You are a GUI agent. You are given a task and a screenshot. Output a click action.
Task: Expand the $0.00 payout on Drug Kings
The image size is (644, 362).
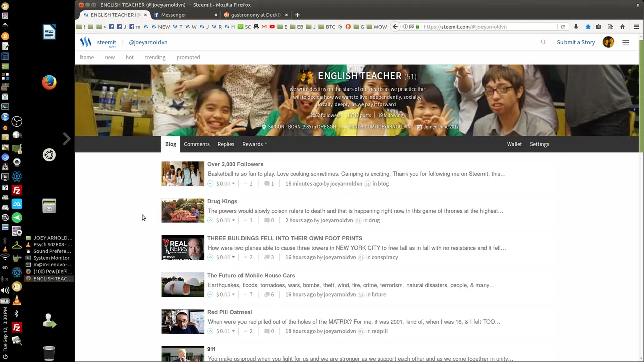click(x=225, y=220)
